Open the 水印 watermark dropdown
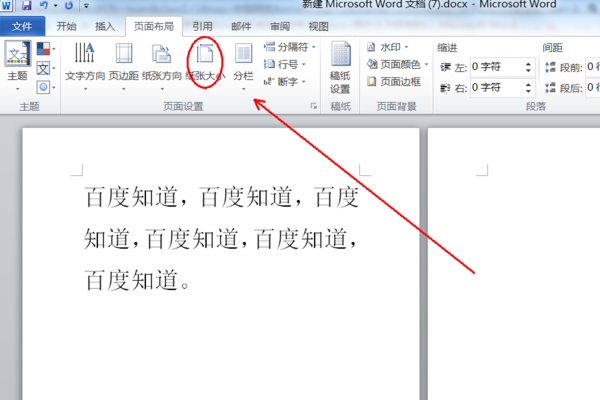This screenshot has width=600, height=400. pos(387,47)
